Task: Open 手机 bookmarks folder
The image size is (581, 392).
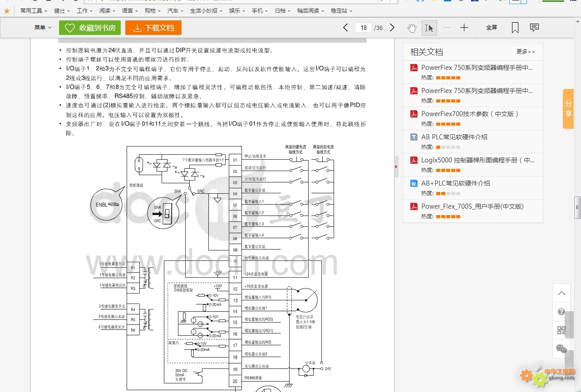Action: (x=260, y=11)
